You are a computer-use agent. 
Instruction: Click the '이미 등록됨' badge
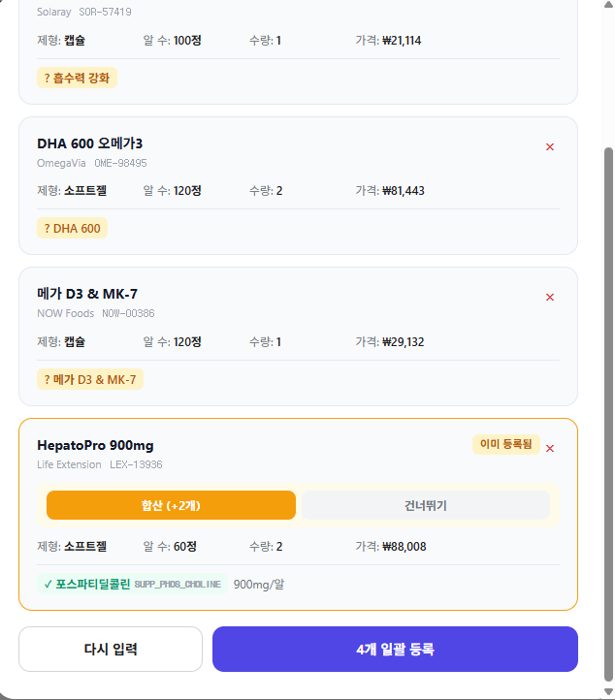(505, 445)
